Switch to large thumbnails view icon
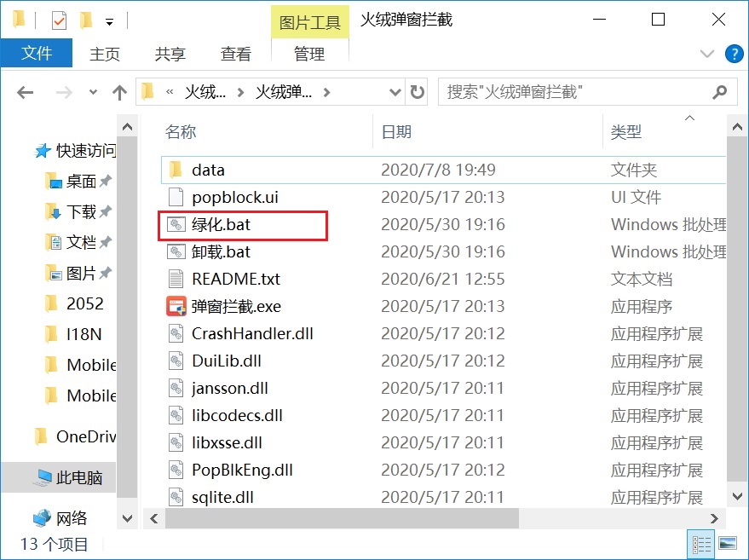Image resolution: width=749 pixels, height=560 pixels. (x=727, y=543)
